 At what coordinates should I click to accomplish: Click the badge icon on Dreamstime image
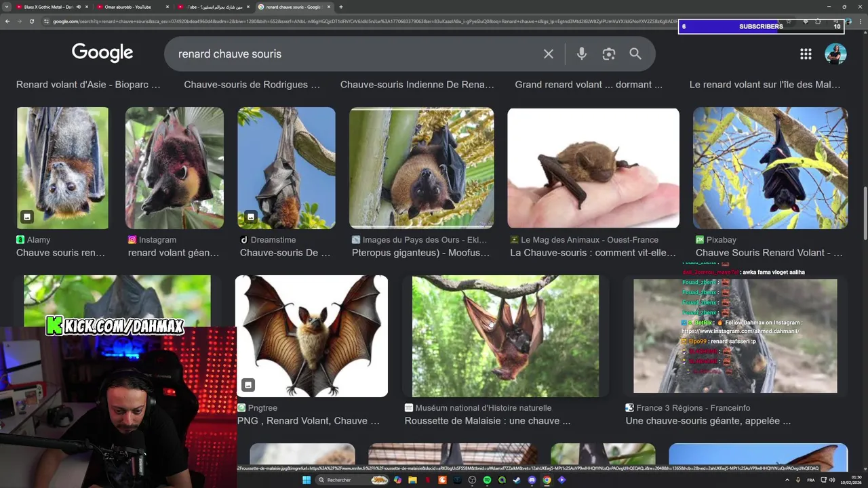coord(250,217)
